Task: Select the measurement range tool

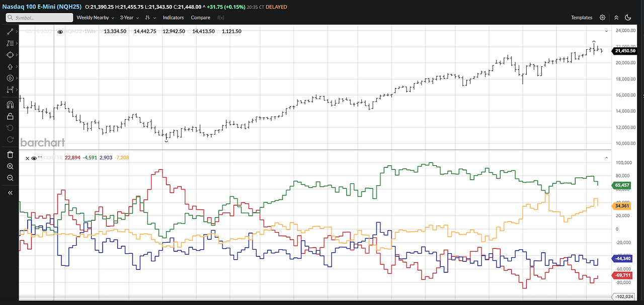Action: (x=10, y=89)
